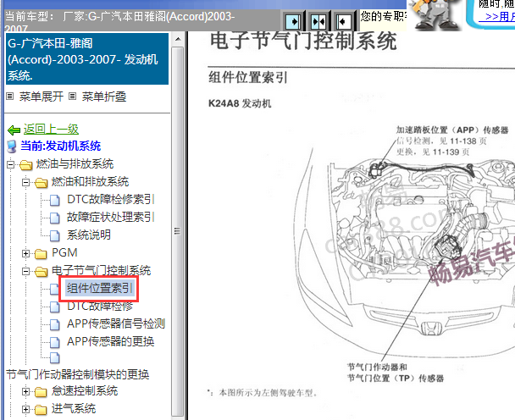
Task: Click folder icon of 电子节气门控制系统
Action: click(41, 271)
